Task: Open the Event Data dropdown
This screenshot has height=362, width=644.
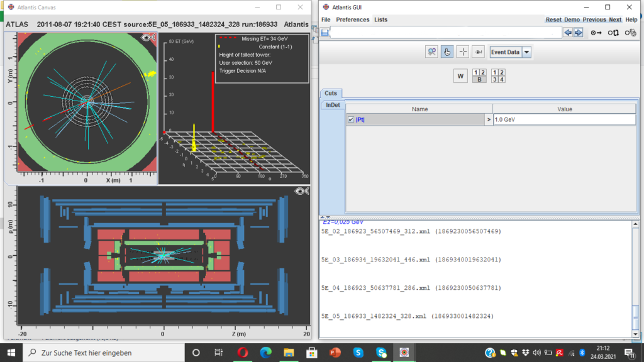Action: click(526, 52)
